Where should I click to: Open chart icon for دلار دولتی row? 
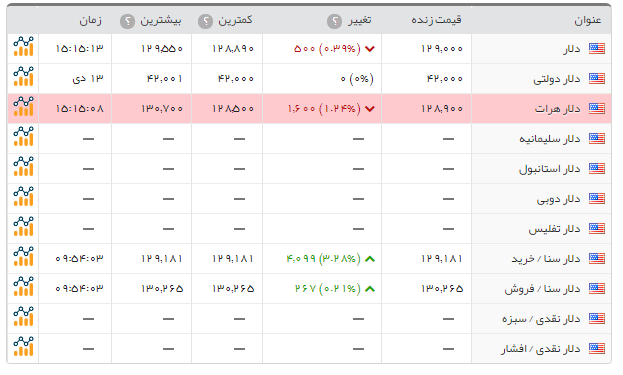point(23,77)
